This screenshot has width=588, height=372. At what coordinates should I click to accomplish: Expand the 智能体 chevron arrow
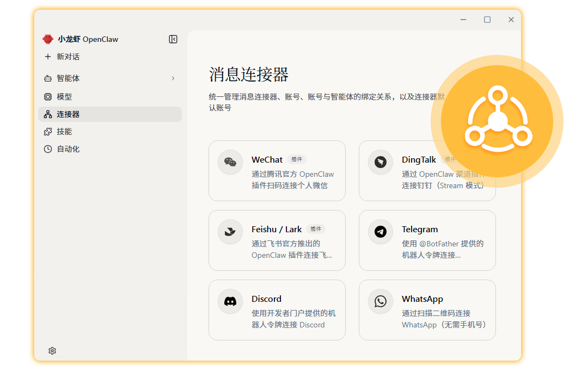[173, 78]
